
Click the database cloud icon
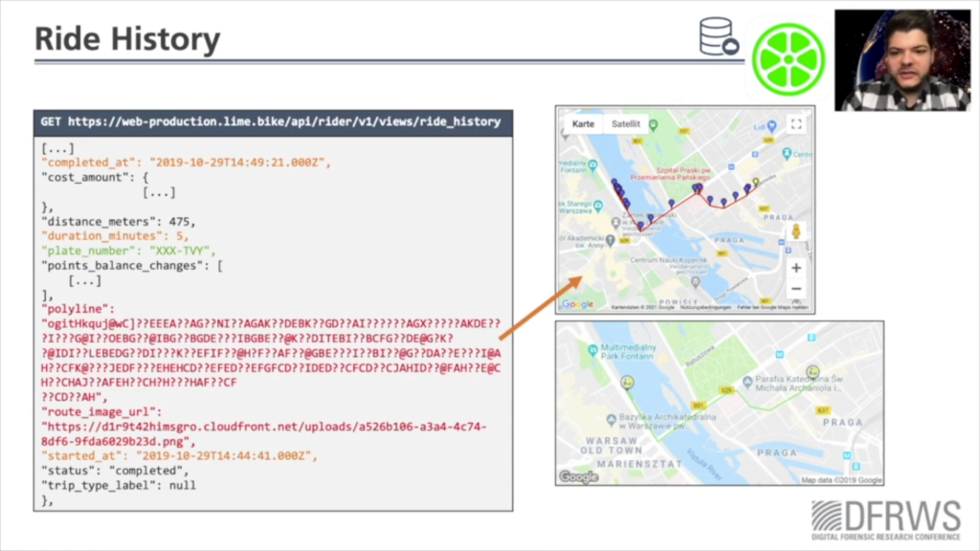(719, 37)
